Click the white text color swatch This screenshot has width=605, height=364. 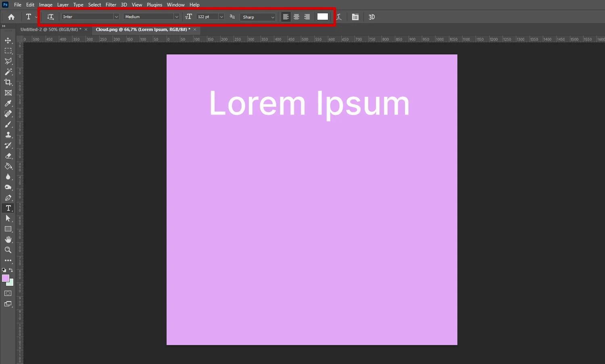tap(323, 17)
